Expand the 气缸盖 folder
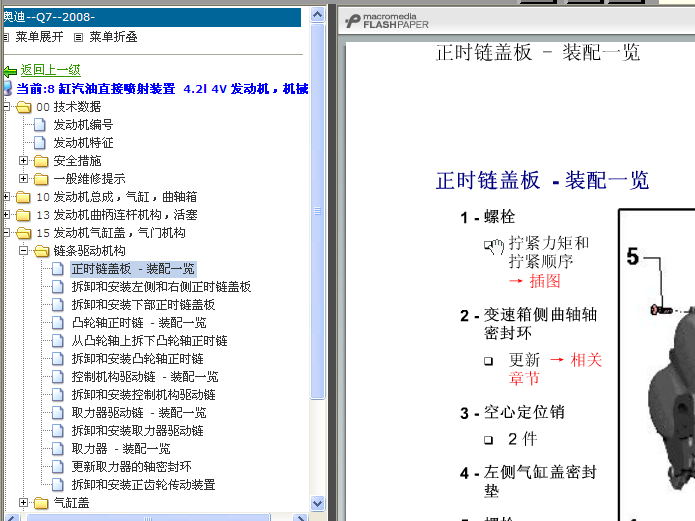Screen dimensions: 695x521 [x=23, y=502]
